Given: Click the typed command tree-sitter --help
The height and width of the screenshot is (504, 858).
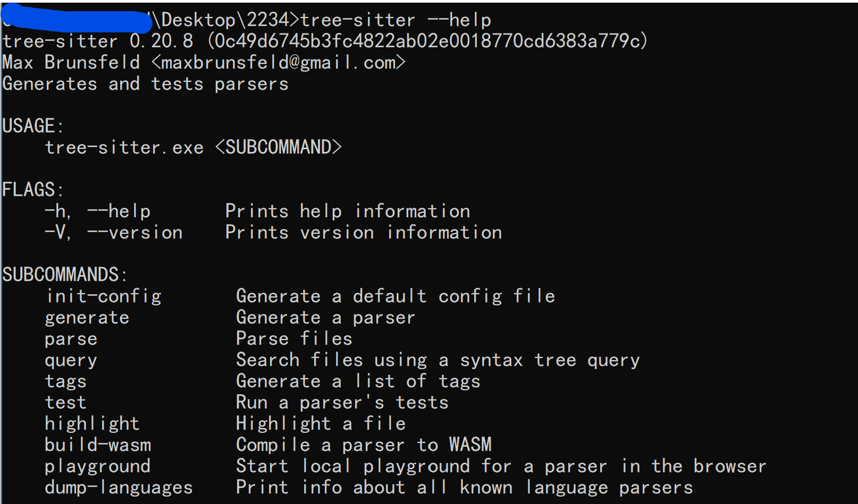Looking at the screenshot, I should pyautogui.click(x=396, y=20).
